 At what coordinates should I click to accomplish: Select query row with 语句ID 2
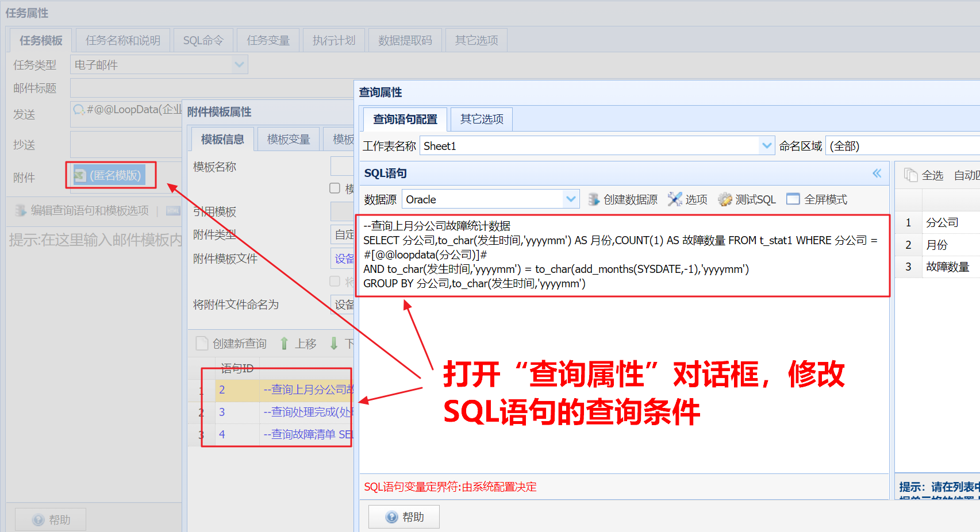(x=271, y=390)
